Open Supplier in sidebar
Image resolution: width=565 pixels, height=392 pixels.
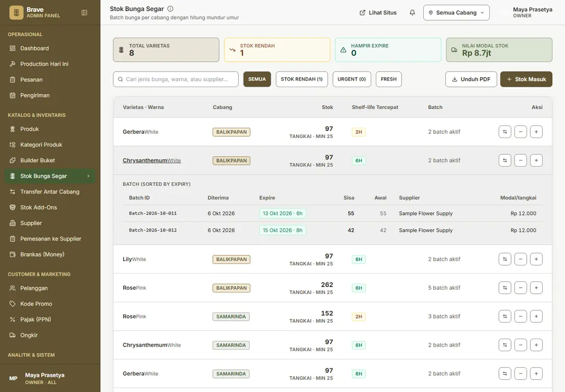[50, 223]
